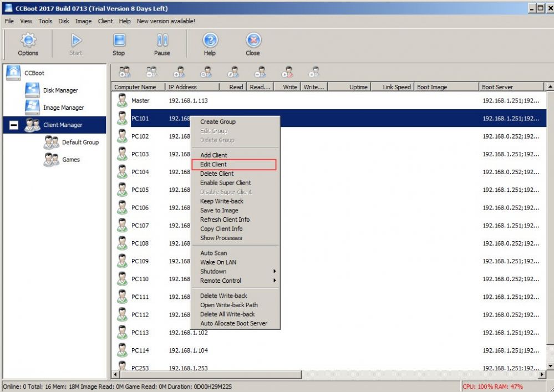Choose Auto Allocate Boot Server menu entry

pos(235,323)
